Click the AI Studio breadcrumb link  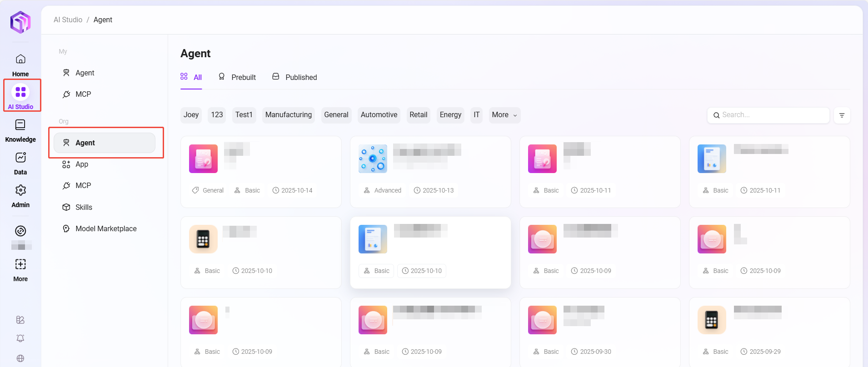tap(68, 20)
